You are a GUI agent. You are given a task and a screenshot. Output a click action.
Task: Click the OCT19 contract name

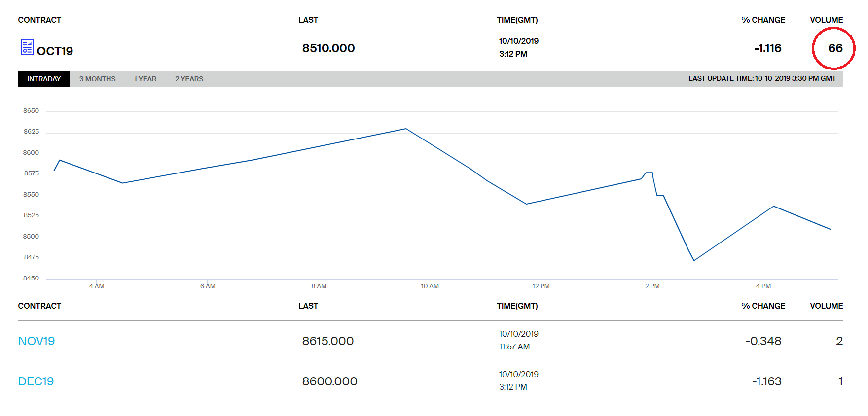tap(55, 51)
